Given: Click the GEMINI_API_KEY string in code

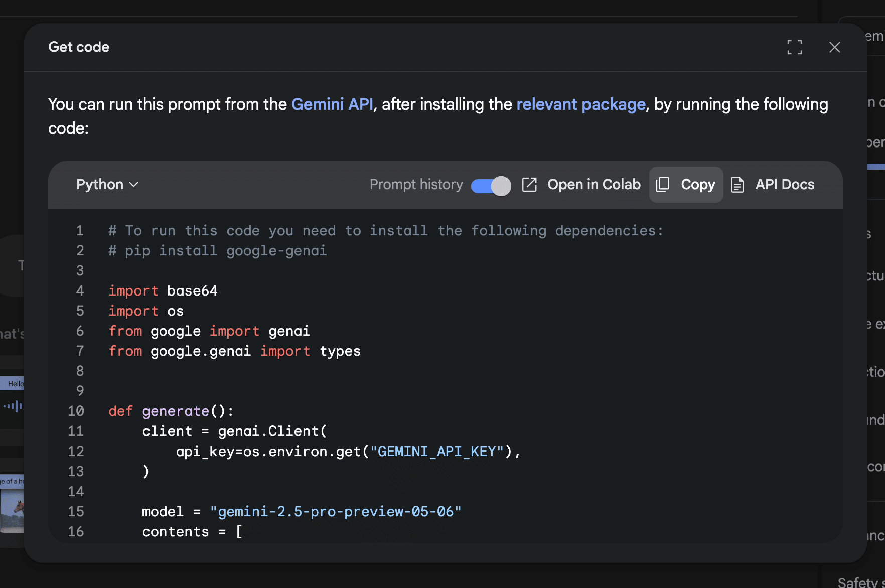Looking at the screenshot, I should click(436, 452).
